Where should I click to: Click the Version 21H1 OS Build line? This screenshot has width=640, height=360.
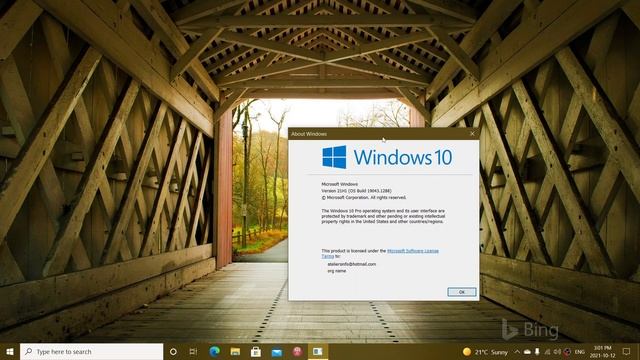pyautogui.click(x=356, y=191)
